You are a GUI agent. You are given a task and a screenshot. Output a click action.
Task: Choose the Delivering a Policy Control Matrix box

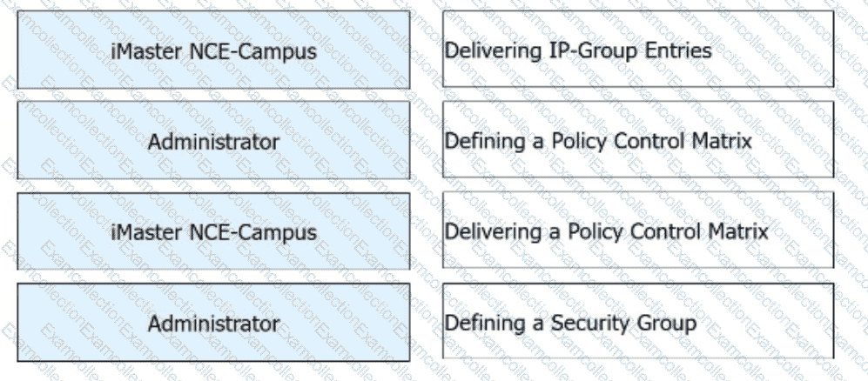637,231
